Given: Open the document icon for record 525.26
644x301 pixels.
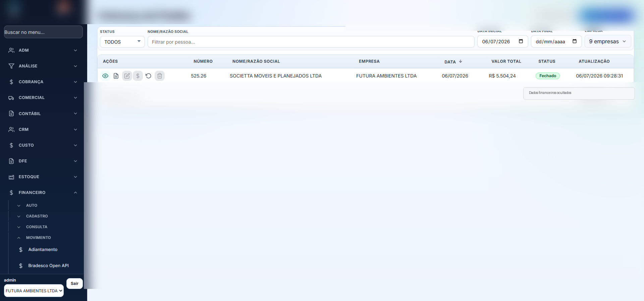Looking at the screenshot, I should 116,76.
